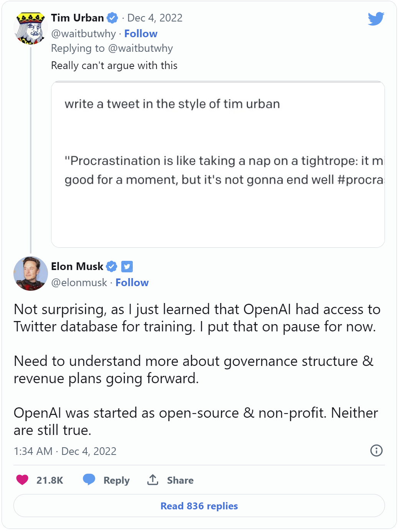
Task: Follow @elonmusk
Action: [132, 283]
